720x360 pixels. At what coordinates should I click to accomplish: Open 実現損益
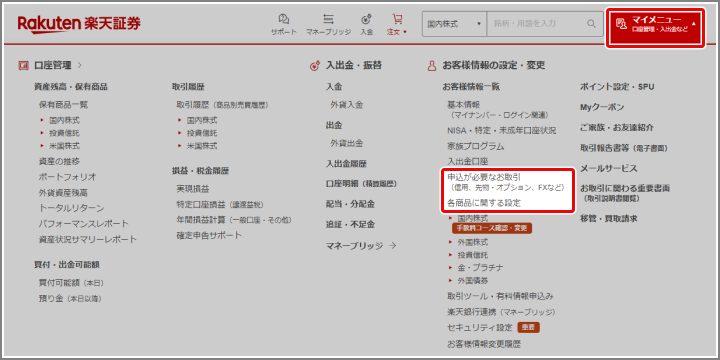point(193,189)
